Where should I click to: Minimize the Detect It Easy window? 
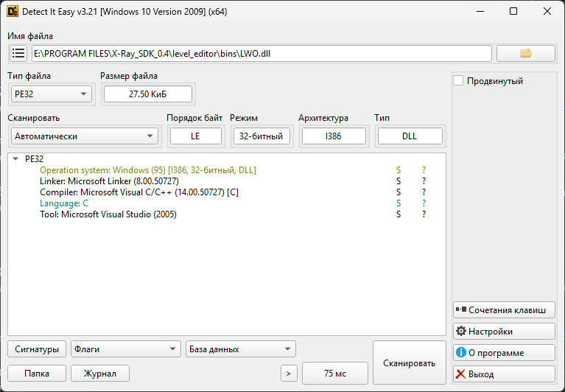480,12
